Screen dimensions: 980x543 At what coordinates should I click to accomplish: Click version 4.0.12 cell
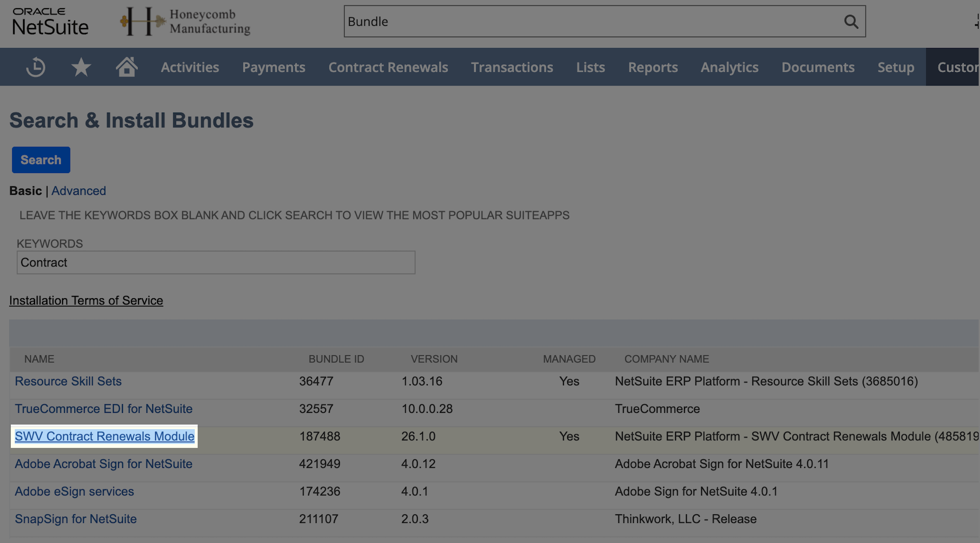418,464
